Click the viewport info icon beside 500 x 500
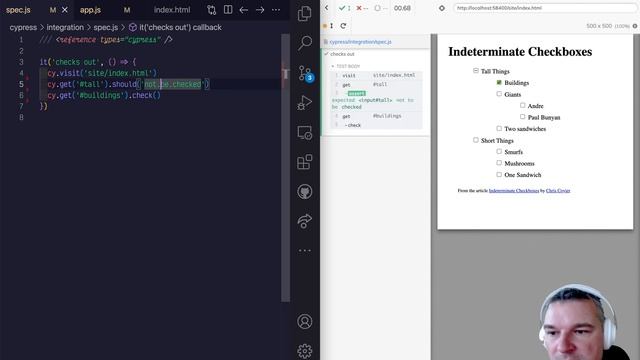The image size is (640, 360). click(x=635, y=26)
